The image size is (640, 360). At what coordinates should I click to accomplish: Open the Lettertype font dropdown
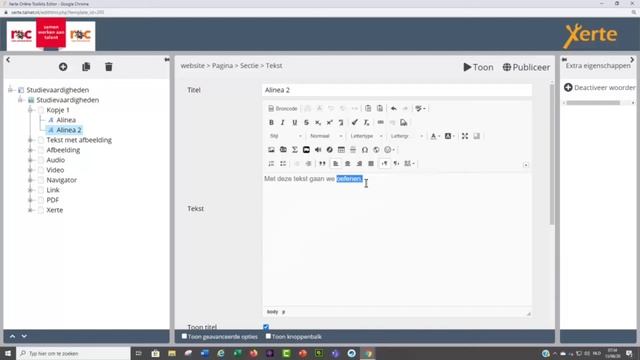[x=366, y=136]
